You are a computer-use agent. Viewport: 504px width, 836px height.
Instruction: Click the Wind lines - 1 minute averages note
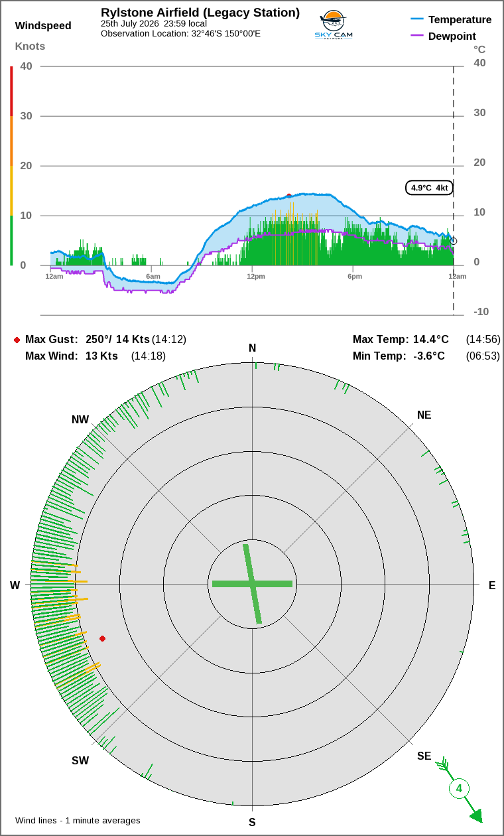pos(78,821)
